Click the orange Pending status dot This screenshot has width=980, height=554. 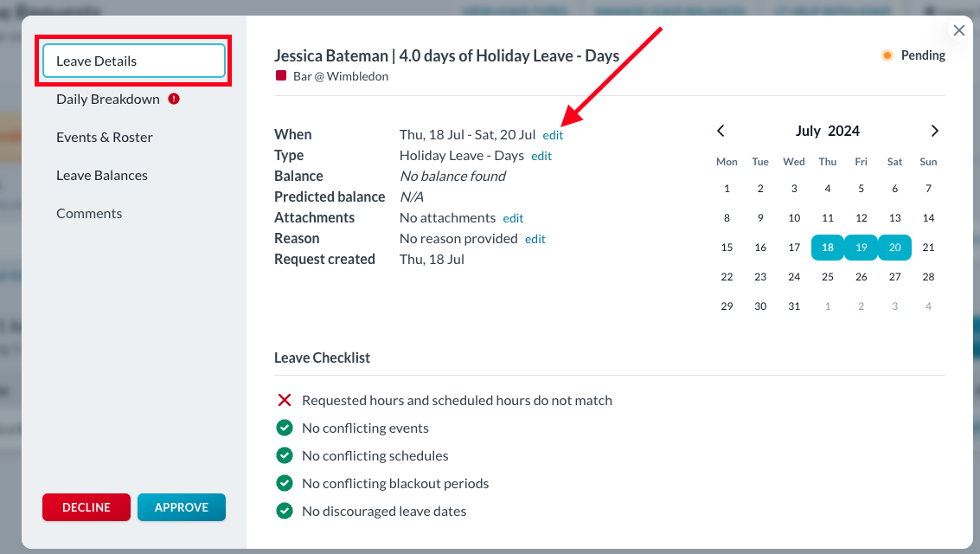coord(887,55)
